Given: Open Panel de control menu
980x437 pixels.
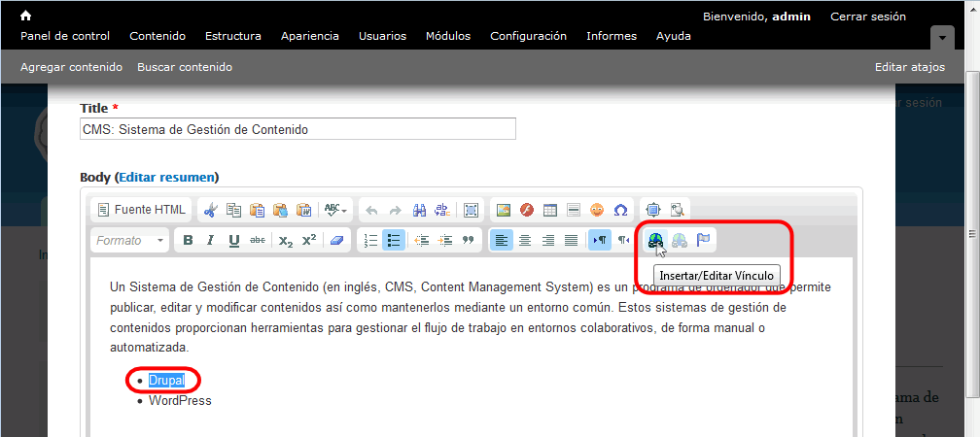Looking at the screenshot, I should 65,36.
